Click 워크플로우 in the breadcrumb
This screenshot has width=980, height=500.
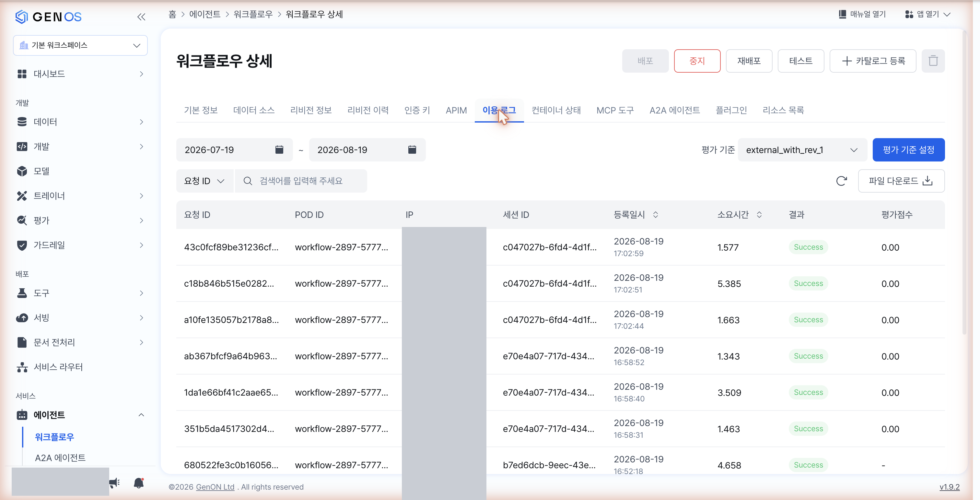coord(253,15)
